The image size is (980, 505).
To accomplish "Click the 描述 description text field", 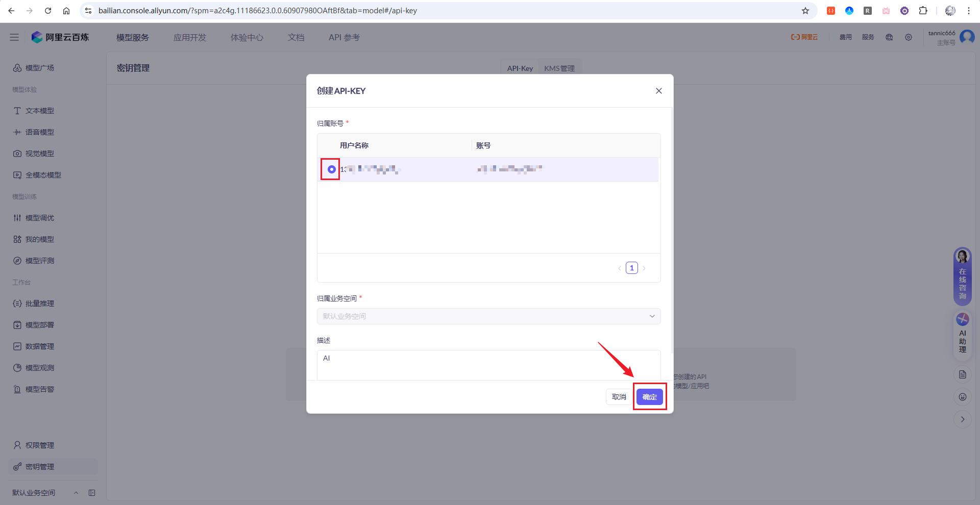I will pyautogui.click(x=489, y=365).
